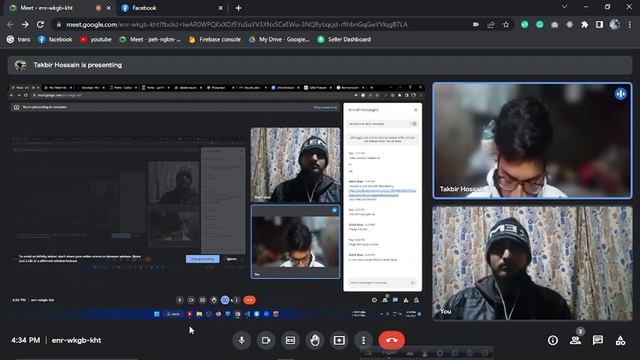Open the Chrome extensions puzzle icon

pos(584,24)
